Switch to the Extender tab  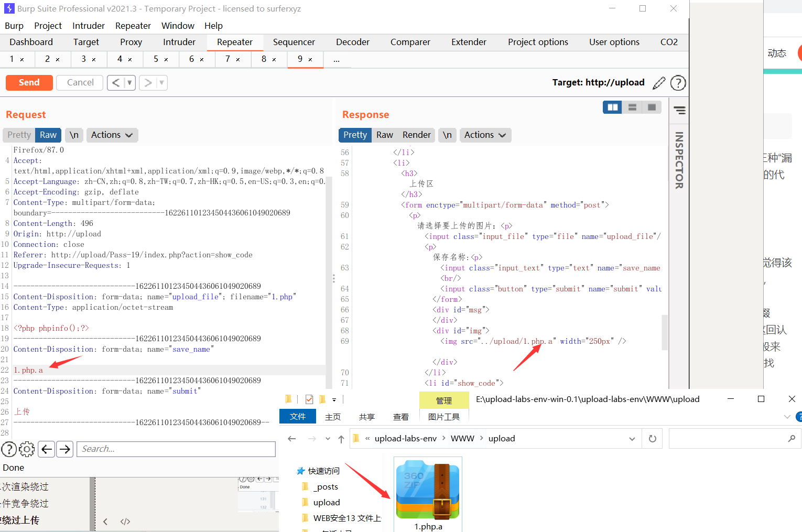click(x=469, y=42)
